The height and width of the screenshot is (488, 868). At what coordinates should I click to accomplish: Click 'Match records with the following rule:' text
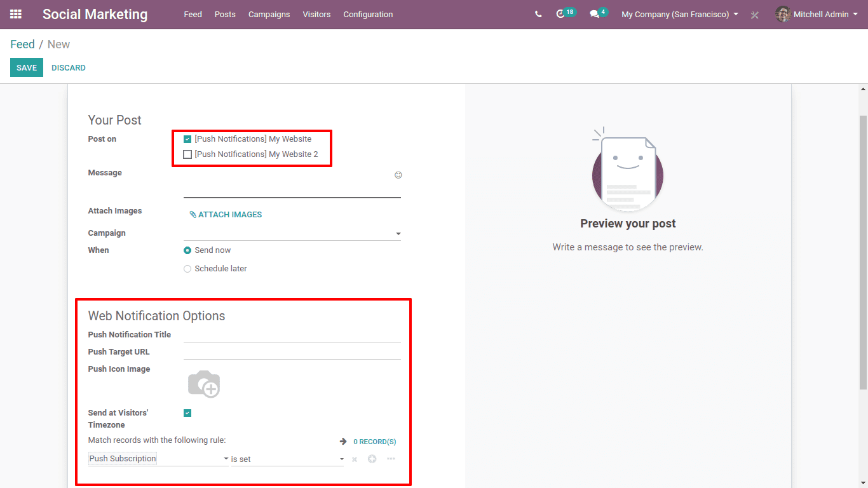[157, 440]
